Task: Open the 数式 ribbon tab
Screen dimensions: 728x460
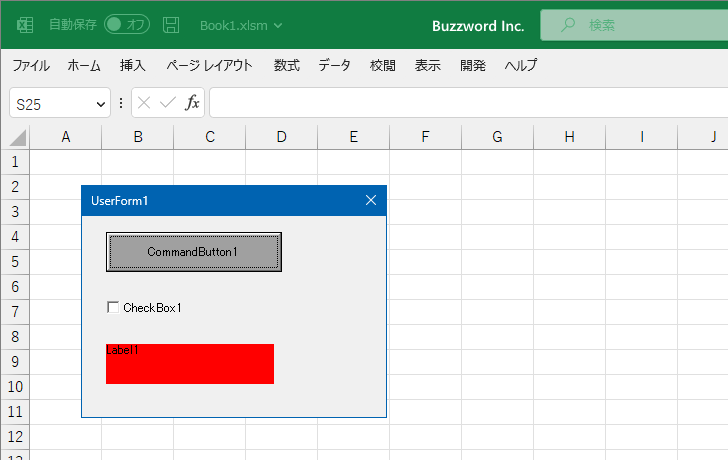Action: pos(286,65)
